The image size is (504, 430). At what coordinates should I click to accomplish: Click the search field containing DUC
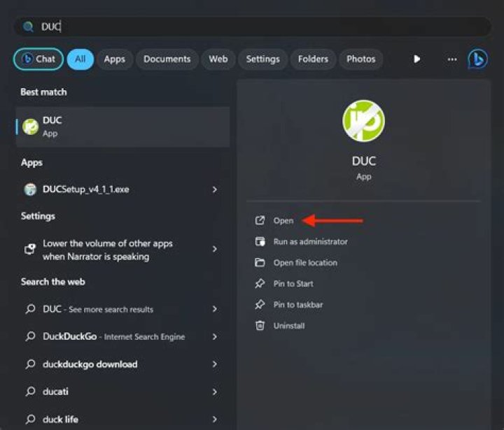coord(252,27)
